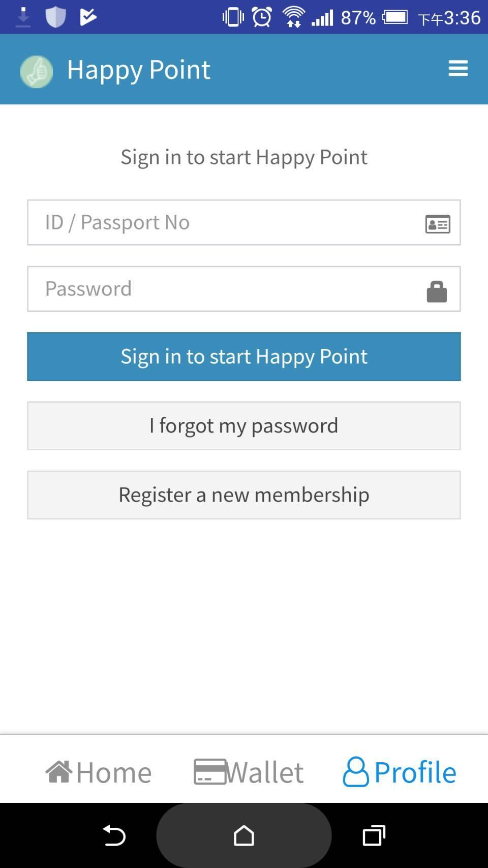
Task: Tap the Wi-Fi status icon
Action: pyautogui.click(x=293, y=17)
